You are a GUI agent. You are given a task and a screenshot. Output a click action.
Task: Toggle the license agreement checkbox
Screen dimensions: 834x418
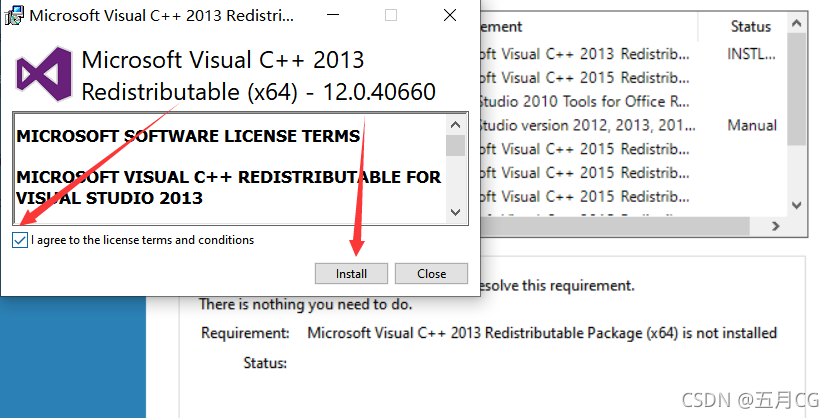[20, 240]
